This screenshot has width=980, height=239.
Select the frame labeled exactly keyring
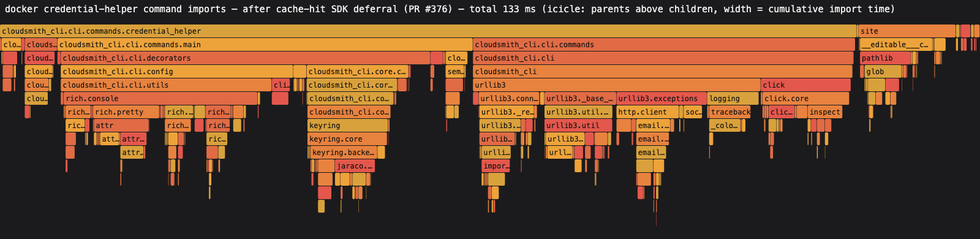(x=347, y=126)
